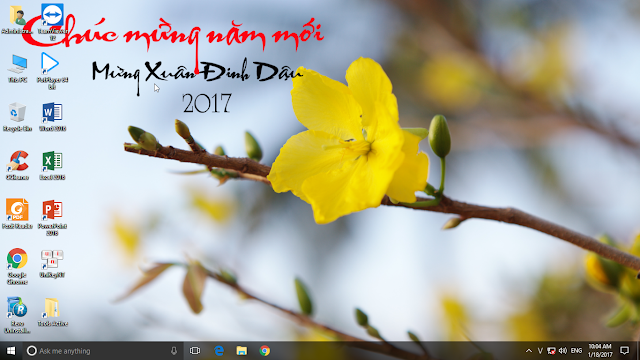Click the UniKey V tray icon
The height and width of the screenshot is (360, 640).
click(x=540, y=351)
